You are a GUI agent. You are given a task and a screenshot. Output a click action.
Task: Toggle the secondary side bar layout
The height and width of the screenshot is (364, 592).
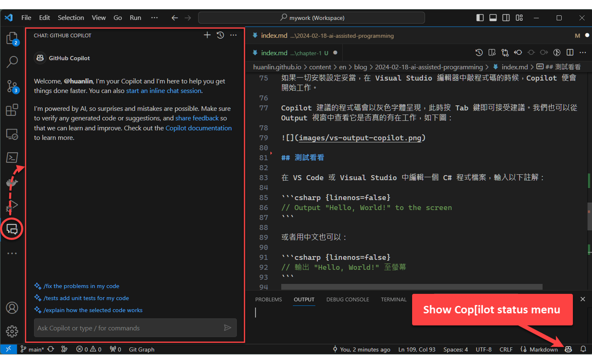[x=506, y=18]
